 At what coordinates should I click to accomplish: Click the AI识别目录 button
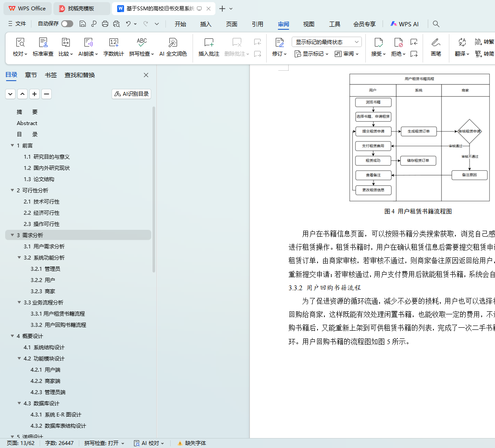tap(131, 94)
